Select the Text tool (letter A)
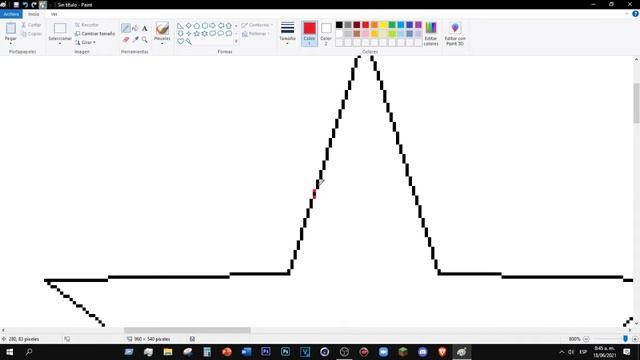This screenshot has height=360, width=640. pyautogui.click(x=144, y=28)
